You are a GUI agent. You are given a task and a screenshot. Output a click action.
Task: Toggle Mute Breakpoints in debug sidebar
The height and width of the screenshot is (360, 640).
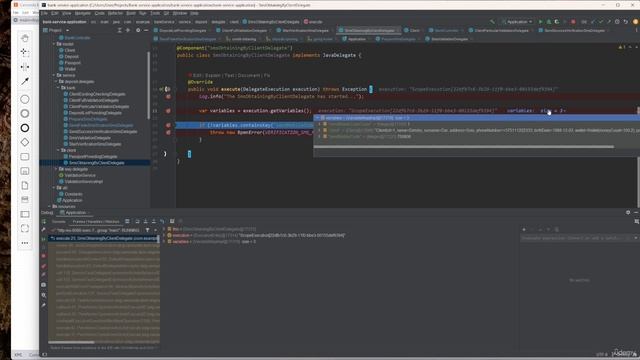click(x=44, y=275)
